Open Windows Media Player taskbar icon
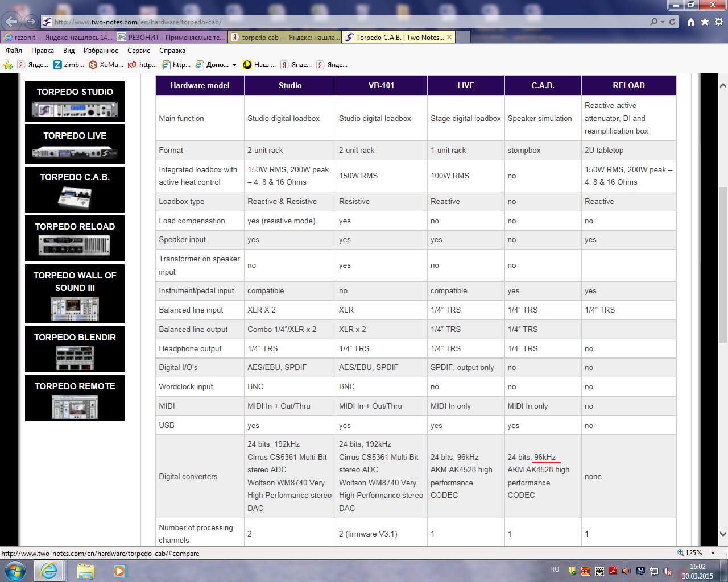The image size is (728, 582). coord(119,570)
